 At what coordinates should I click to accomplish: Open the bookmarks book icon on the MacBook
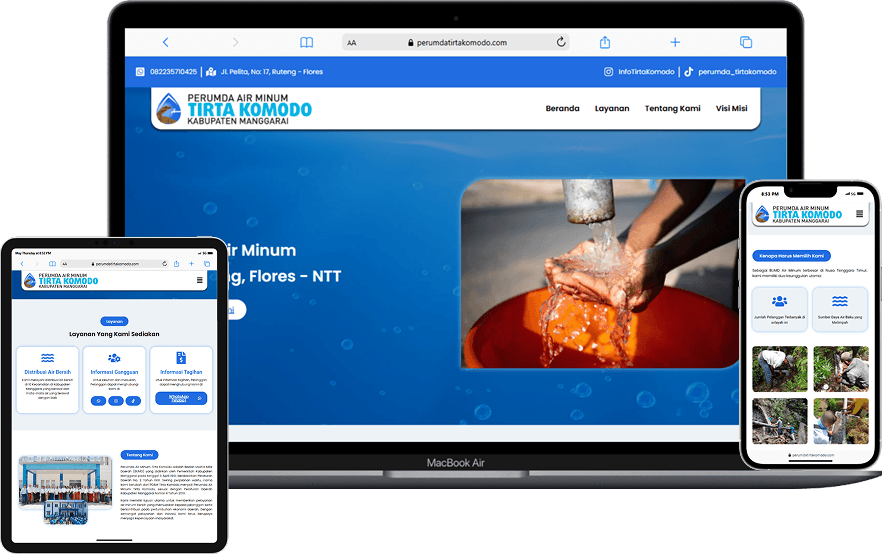click(x=307, y=43)
